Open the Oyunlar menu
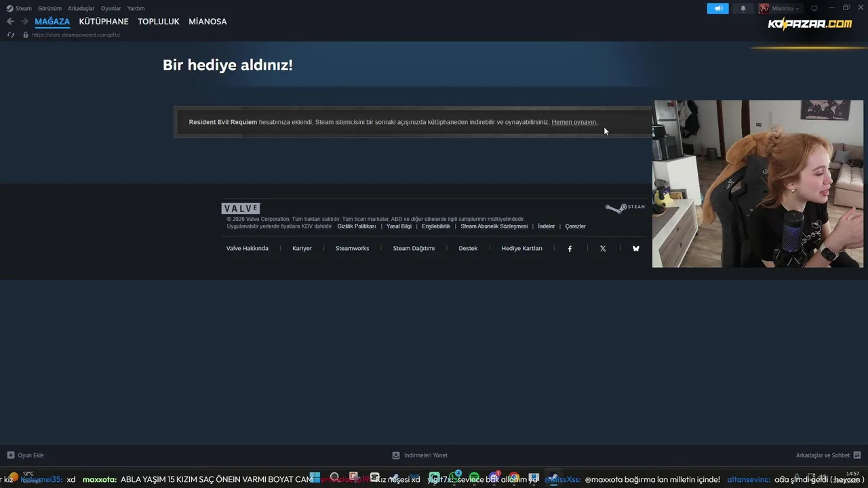The height and width of the screenshot is (488, 868). [111, 9]
